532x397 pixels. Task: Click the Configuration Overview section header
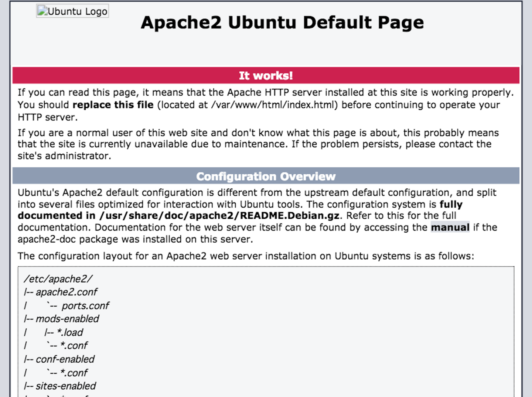pyautogui.click(x=266, y=177)
